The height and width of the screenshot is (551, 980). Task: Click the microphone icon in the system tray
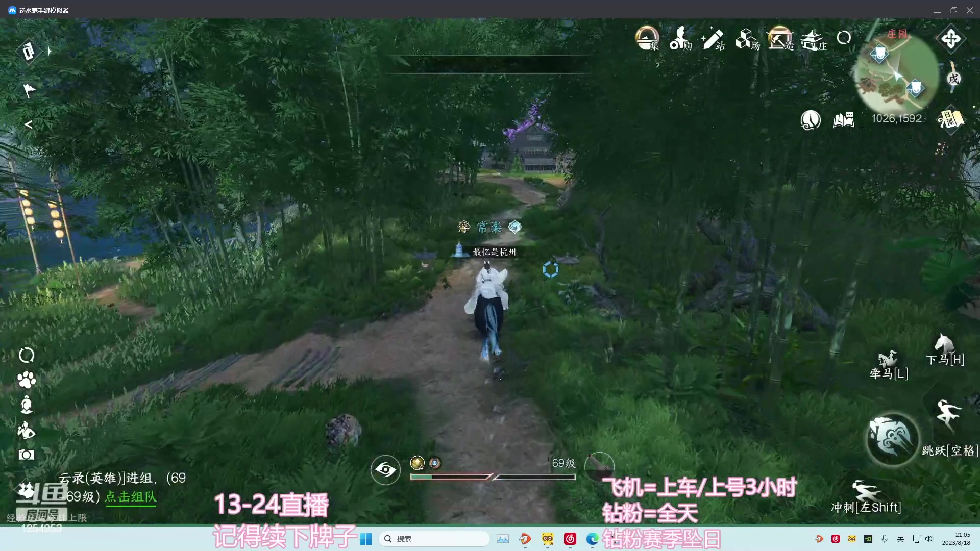(x=885, y=539)
